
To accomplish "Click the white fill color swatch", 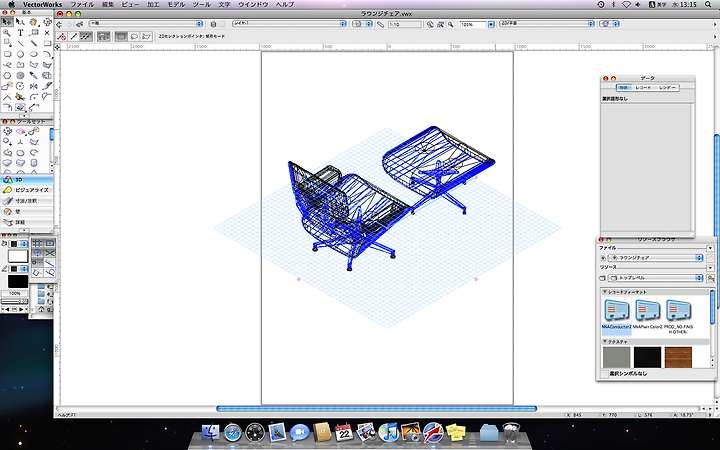I will point(18,256).
